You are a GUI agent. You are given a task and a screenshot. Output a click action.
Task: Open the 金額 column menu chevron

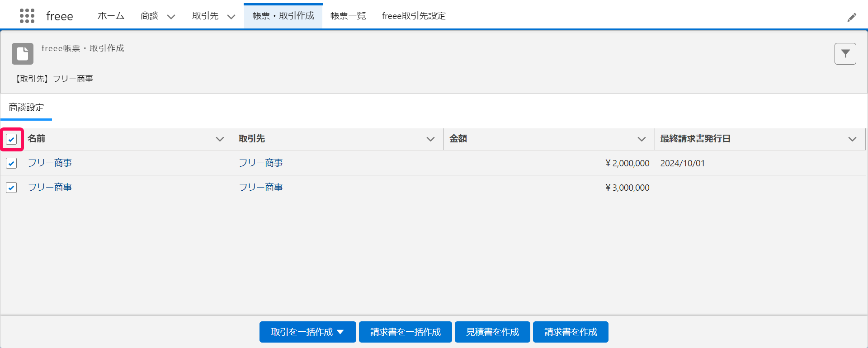click(642, 139)
